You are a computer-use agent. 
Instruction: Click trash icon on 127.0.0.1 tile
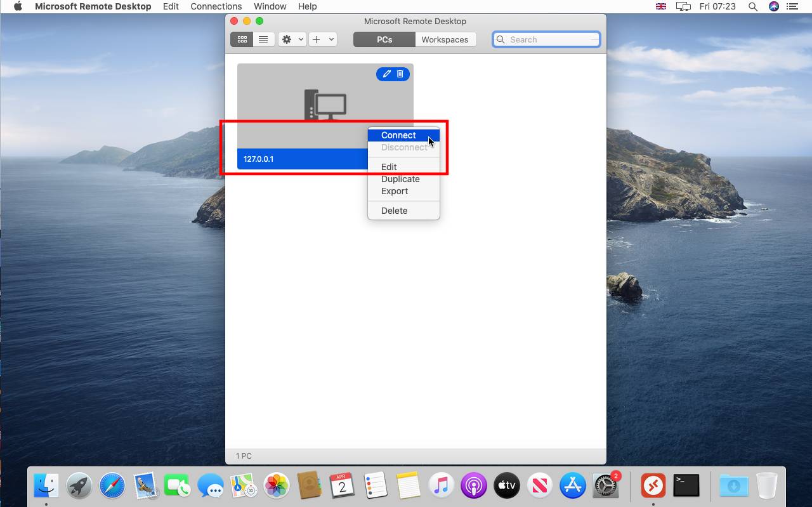coord(400,74)
